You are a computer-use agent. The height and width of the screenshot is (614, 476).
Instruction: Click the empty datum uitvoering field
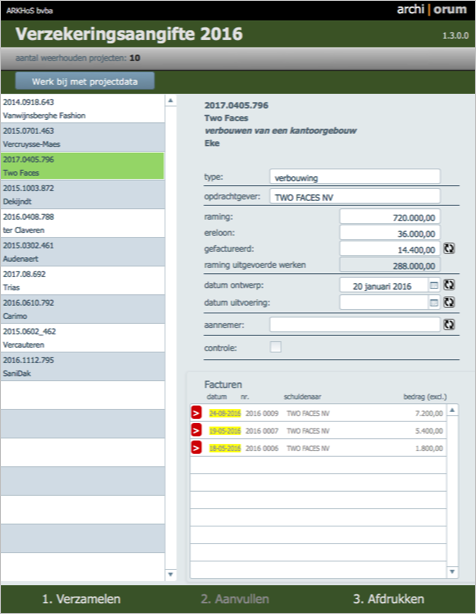pyautogui.click(x=384, y=302)
